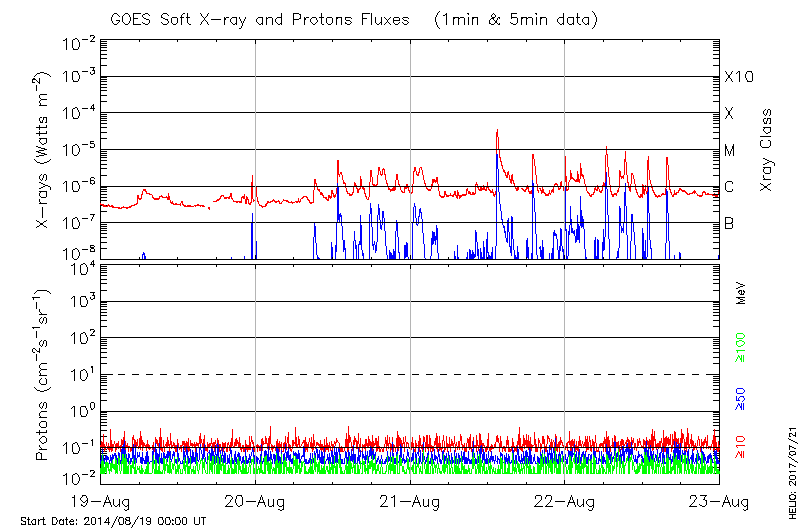Viewport: 800px width, 530px height.
Task: Click the C flare class label
Action: [x=730, y=187]
